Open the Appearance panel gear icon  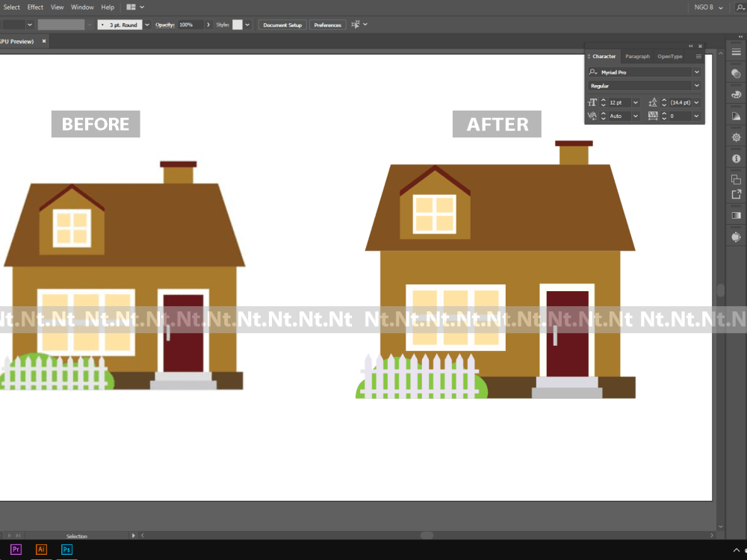(736, 137)
